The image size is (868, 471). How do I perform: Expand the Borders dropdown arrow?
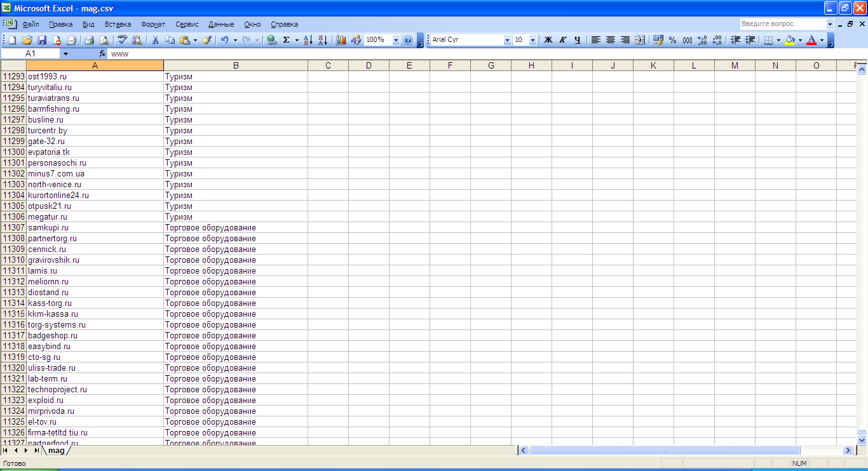click(x=778, y=40)
